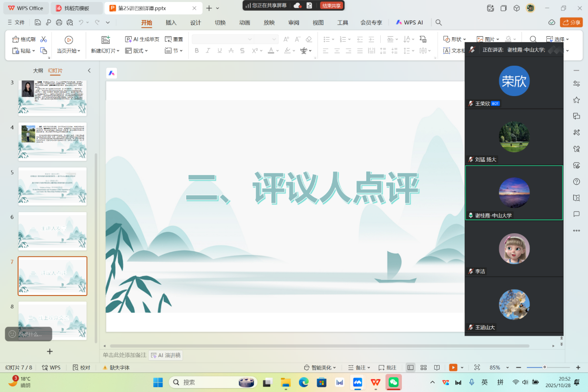Click the Format Painter (格式刷) icon
This screenshot has height=392, width=588.
(16, 39)
